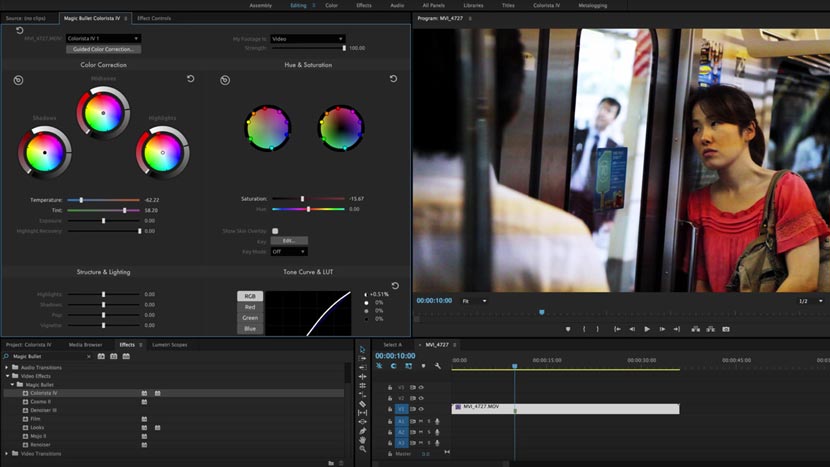Screen dimensions: 830x467
Task: Lock the V1 track
Action: coord(390,409)
